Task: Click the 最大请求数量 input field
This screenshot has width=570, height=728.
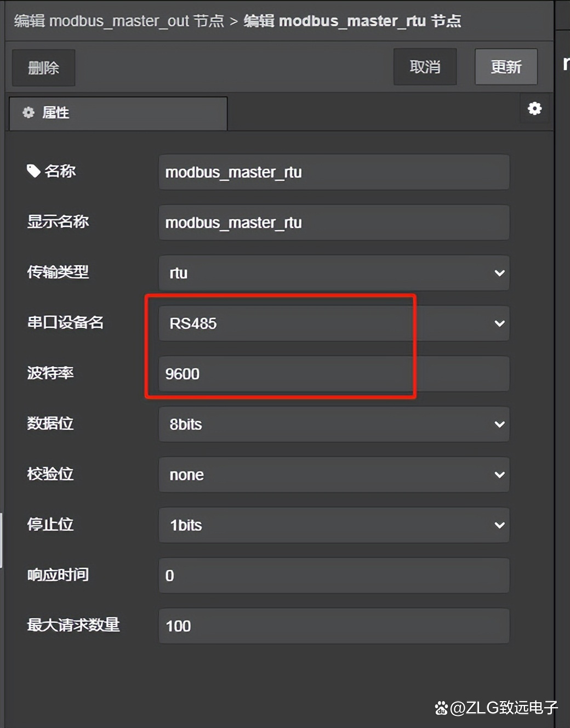Action: (334, 626)
